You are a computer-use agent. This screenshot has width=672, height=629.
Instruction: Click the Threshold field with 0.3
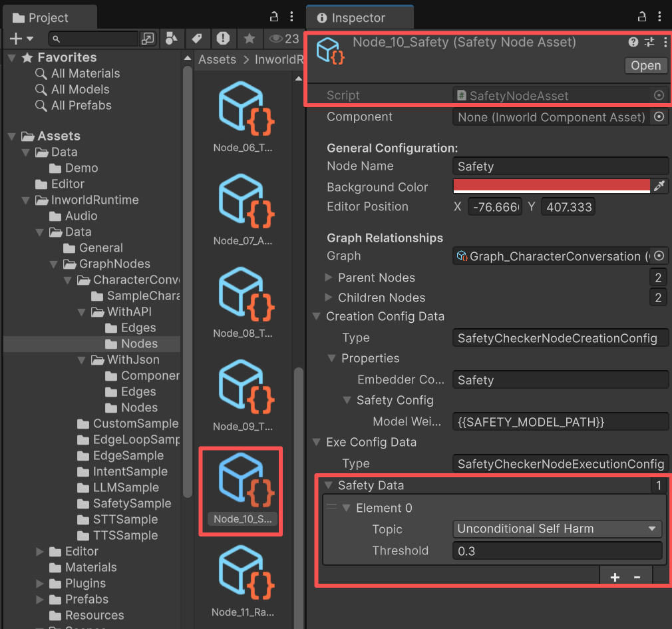point(557,551)
